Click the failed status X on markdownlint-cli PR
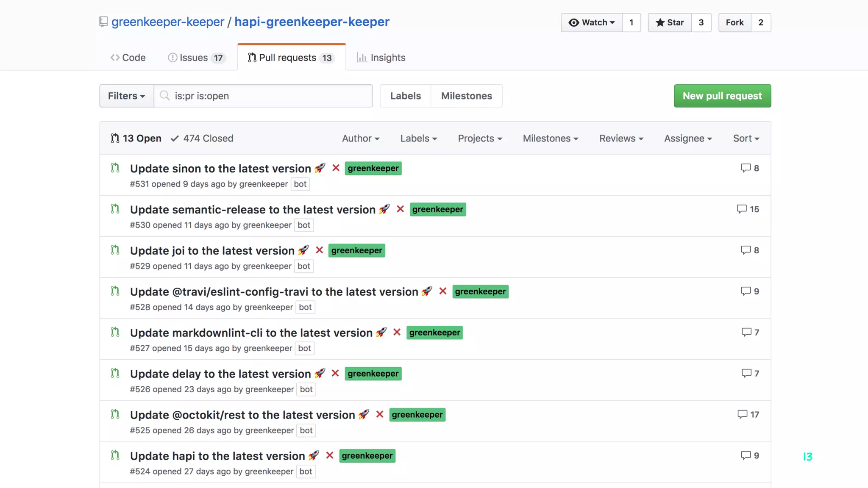 point(397,333)
